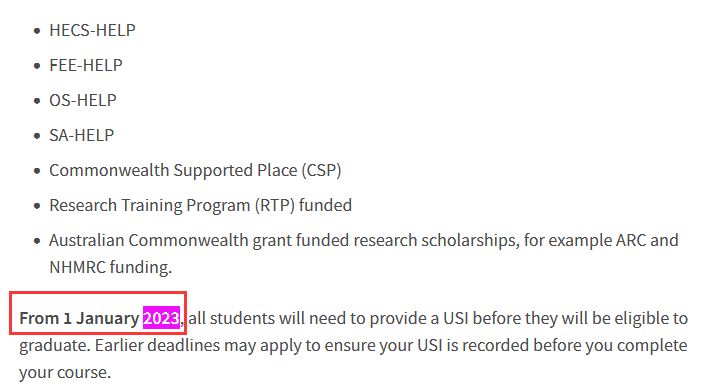Click Commonwealth Supported Place (CSP) text
Image resolution: width=723 pixels, height=392 pixels.
click(x=195, y=171)
